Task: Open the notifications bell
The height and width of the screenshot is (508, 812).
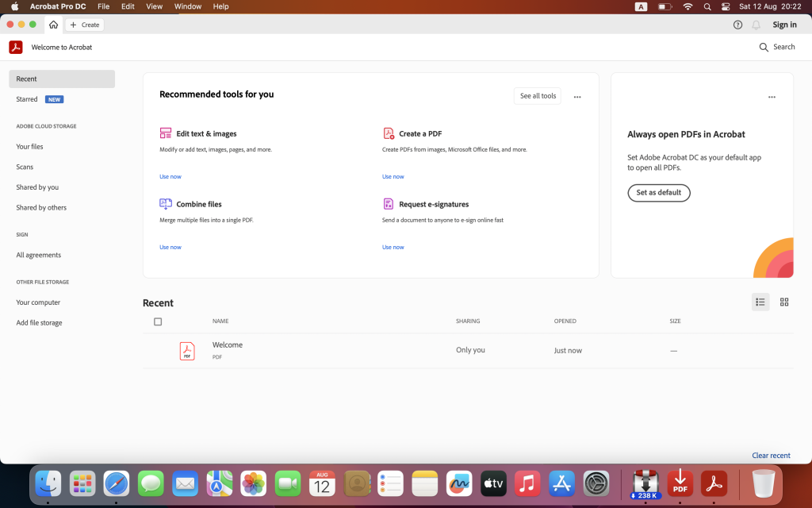Action: [x=756, y=25]
